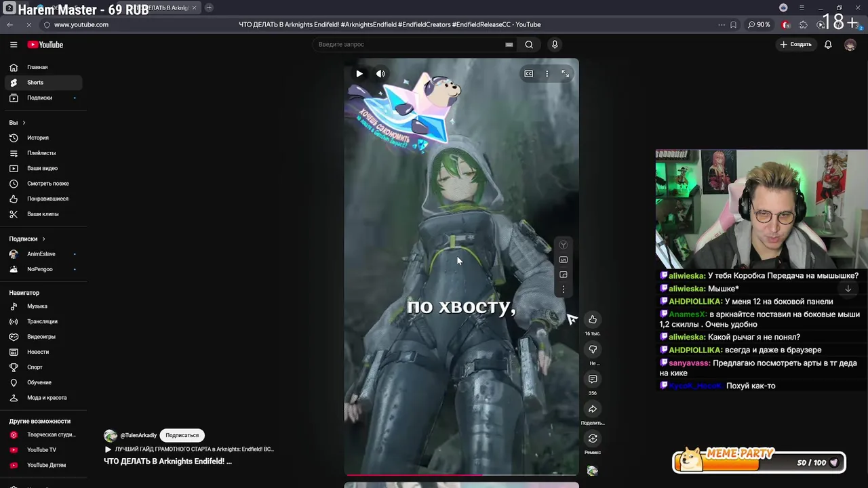
Task: Share the Short using the arrow icon
Action: 593,409
